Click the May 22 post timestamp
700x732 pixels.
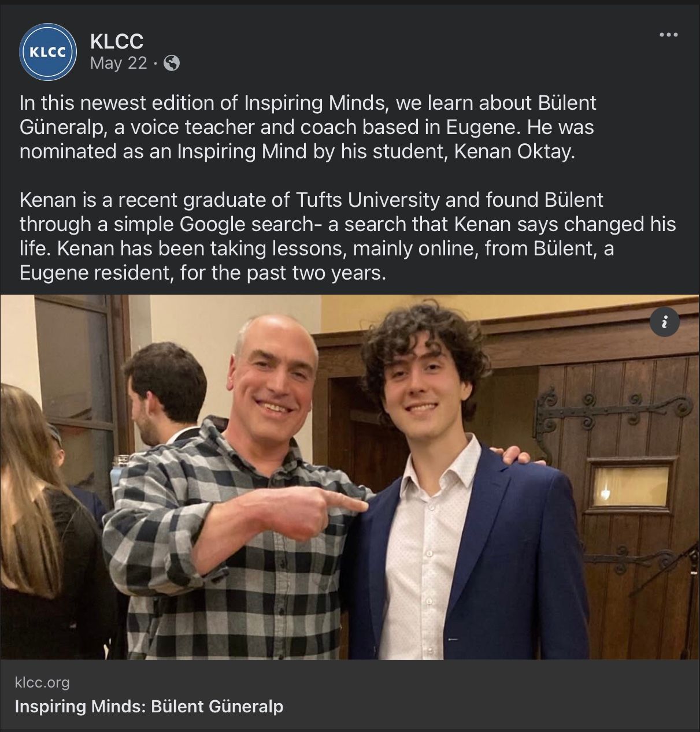pos(118,63)
